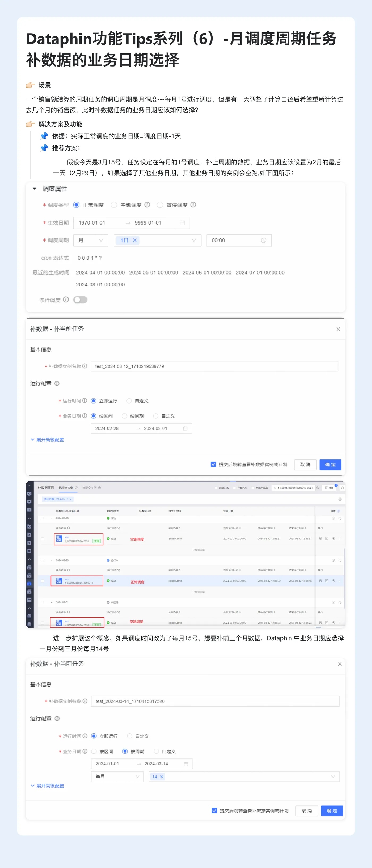Select 正常调度 radio button
Screen dimensions: 372x868
(77, 205)
